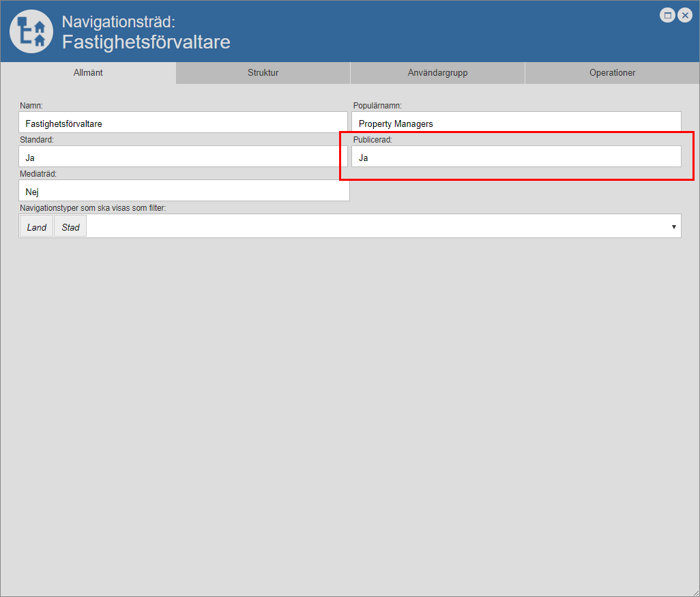Toggle the Mediaträd field showing Nej
Viewport: 700px width, 597px height.
click(x=183, y=191)
